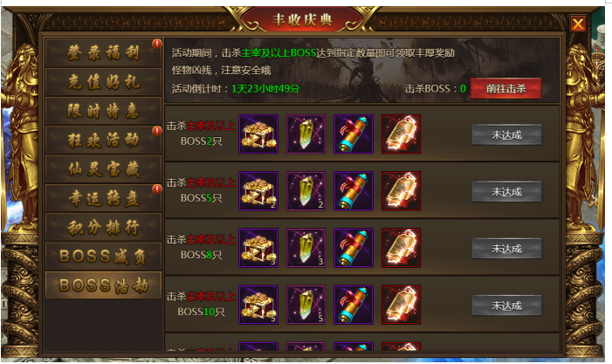The height and width of the screenshot is (364, 612).
Task: Click blue scroll reward in BOSS10只 row
Action: tap(354, 306)
